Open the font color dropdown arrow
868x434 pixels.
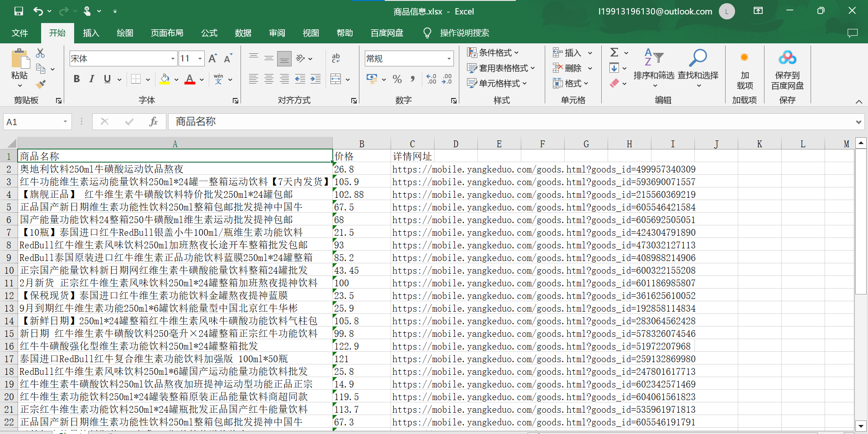pos(202,79)
